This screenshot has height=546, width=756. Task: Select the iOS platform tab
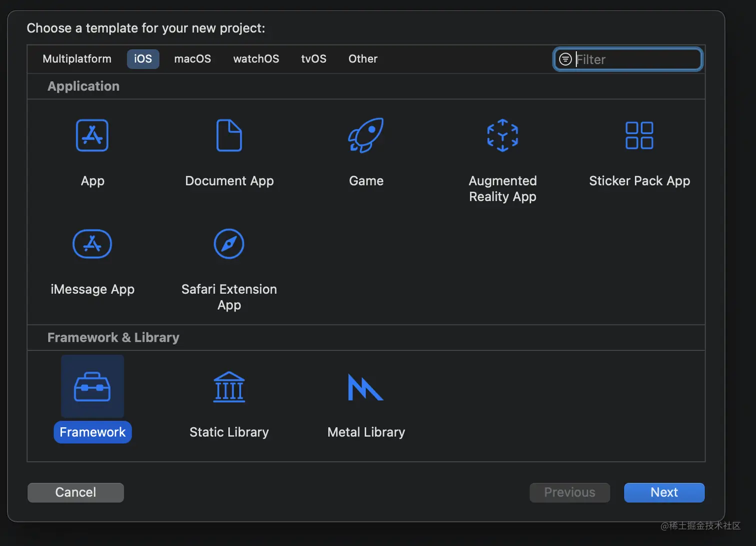[143, 59]
